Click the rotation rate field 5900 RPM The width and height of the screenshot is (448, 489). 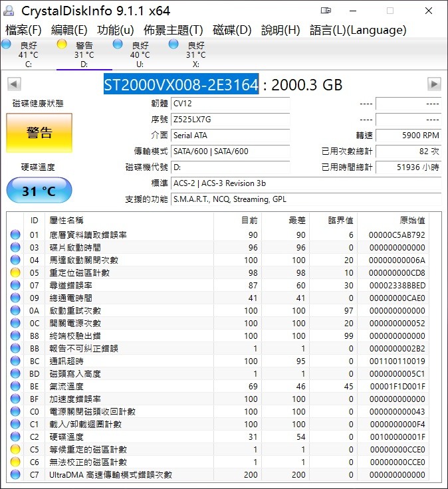click(x=408, y=136)
